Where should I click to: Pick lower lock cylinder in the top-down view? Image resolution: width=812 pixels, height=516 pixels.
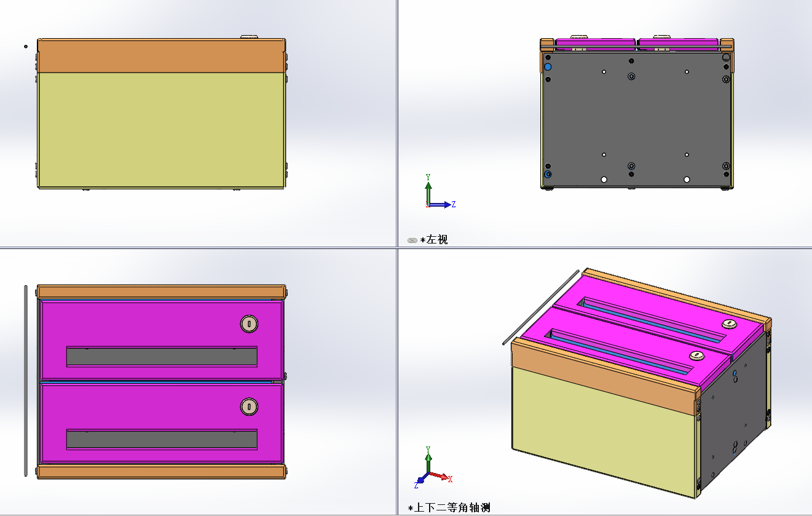pos(249,407)
